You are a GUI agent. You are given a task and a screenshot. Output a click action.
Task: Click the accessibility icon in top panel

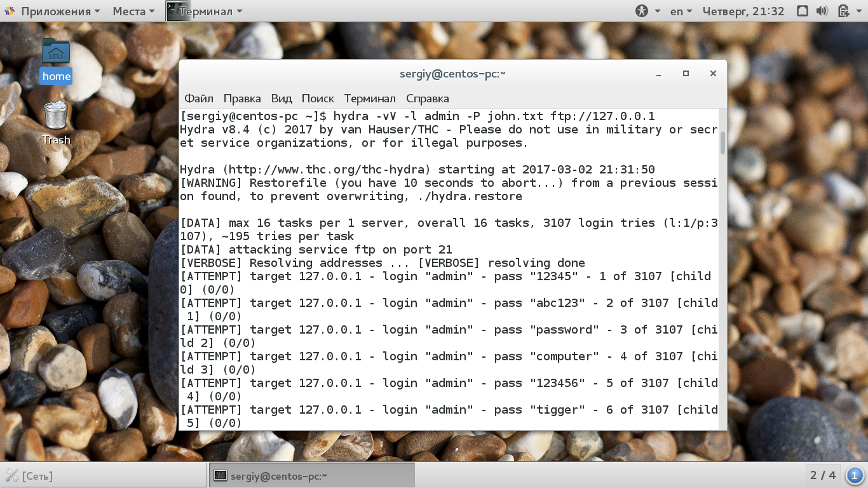(642, 11)
